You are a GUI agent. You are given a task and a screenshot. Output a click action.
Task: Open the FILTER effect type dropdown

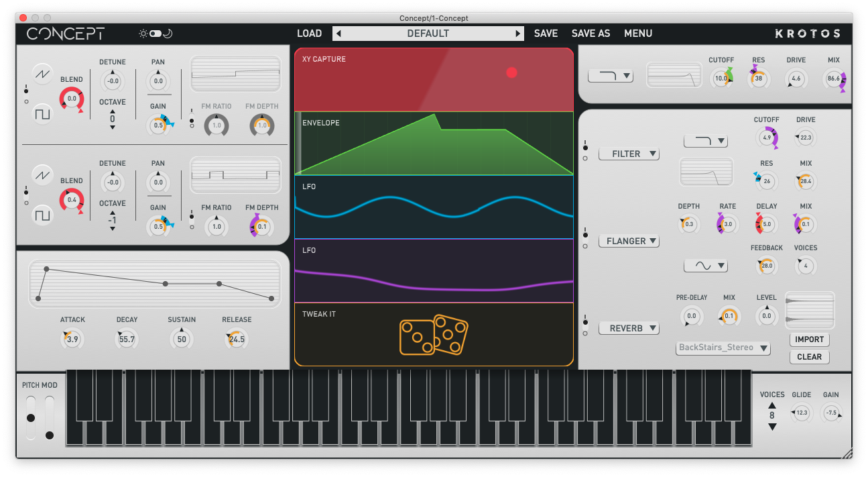(x=629, y=154)
